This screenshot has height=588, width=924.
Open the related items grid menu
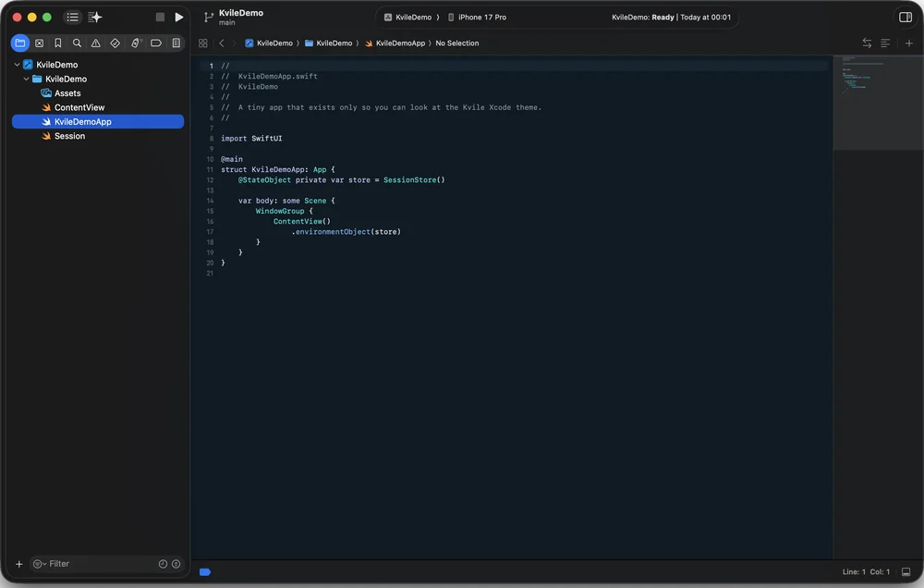pyautogui.click(x=202, y=43)
